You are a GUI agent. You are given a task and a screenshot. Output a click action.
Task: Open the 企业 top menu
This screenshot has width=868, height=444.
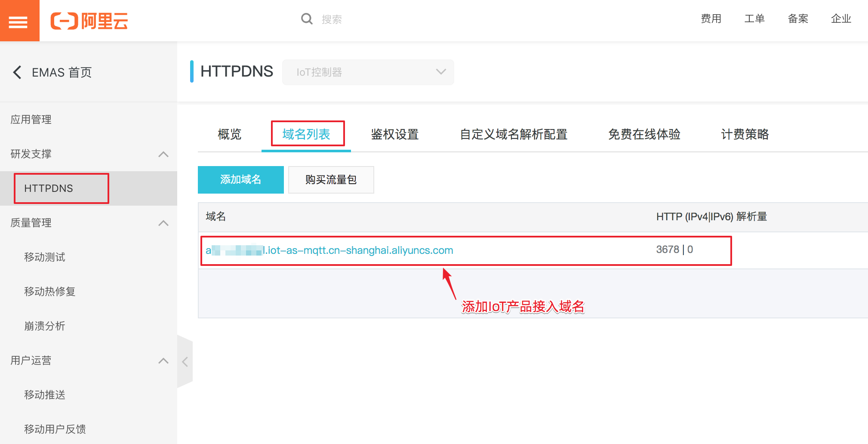(841, 18)
